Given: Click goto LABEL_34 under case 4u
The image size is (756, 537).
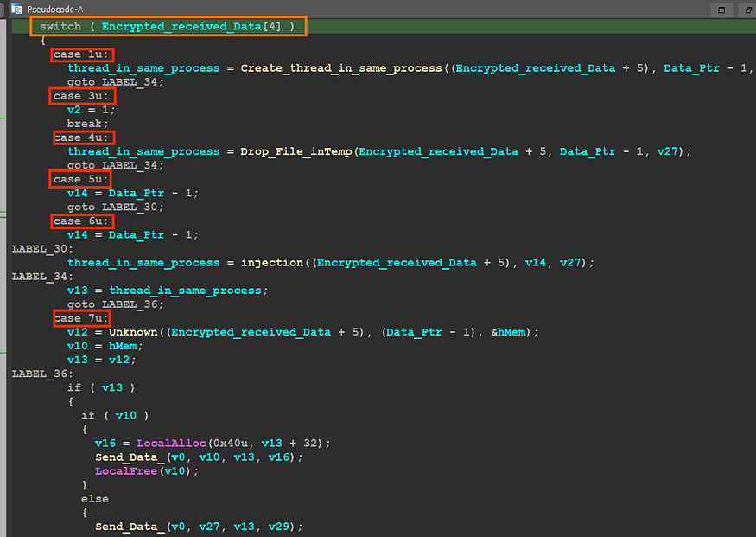Looking at the screenshot, I should [x=115, y=165].
